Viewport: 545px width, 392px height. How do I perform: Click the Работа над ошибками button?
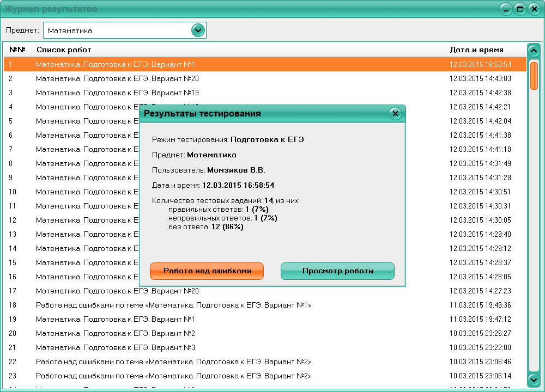point(207,271)
